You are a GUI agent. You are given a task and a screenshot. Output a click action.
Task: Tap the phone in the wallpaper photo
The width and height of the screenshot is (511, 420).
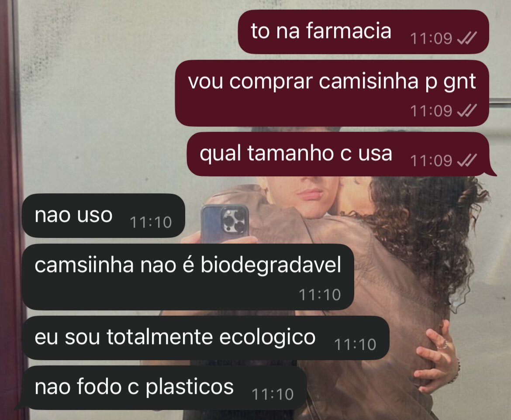[225, 224]
